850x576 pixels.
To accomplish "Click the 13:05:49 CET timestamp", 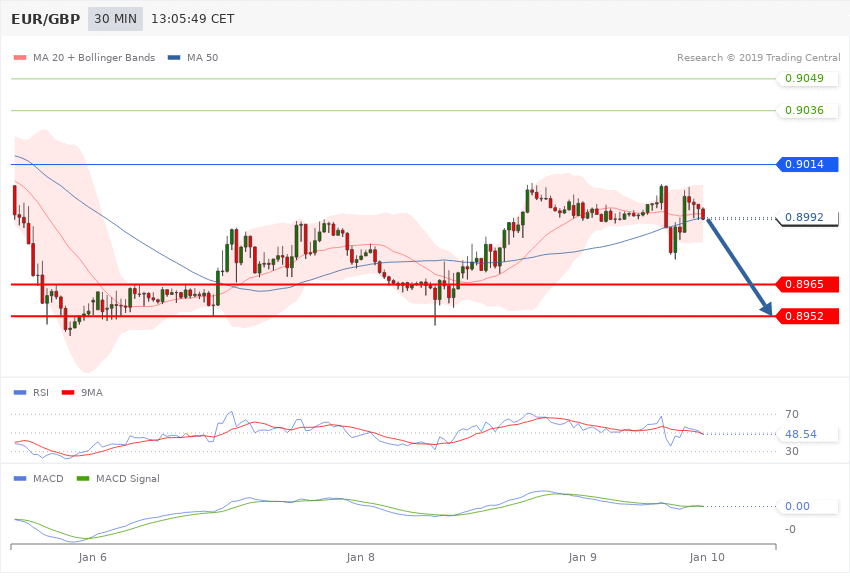I will pyautogui.click(x=192, y=19).
